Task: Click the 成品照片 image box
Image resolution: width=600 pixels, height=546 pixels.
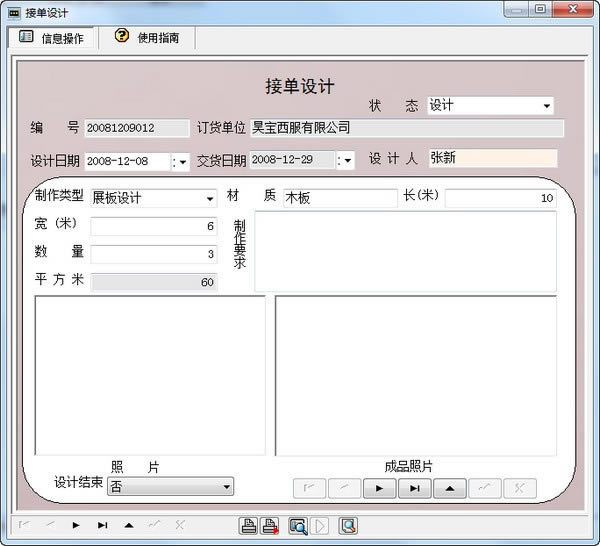Action: [415, 375]
